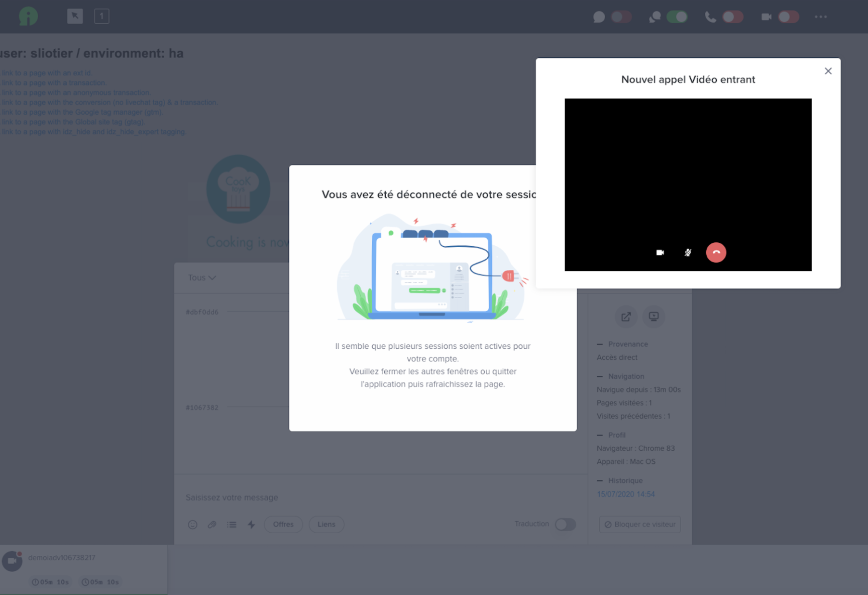The width and height of the screenshot is (868, 595).
Task: Click the list icon in message toolbar
Action: click(x=232, y=525)
